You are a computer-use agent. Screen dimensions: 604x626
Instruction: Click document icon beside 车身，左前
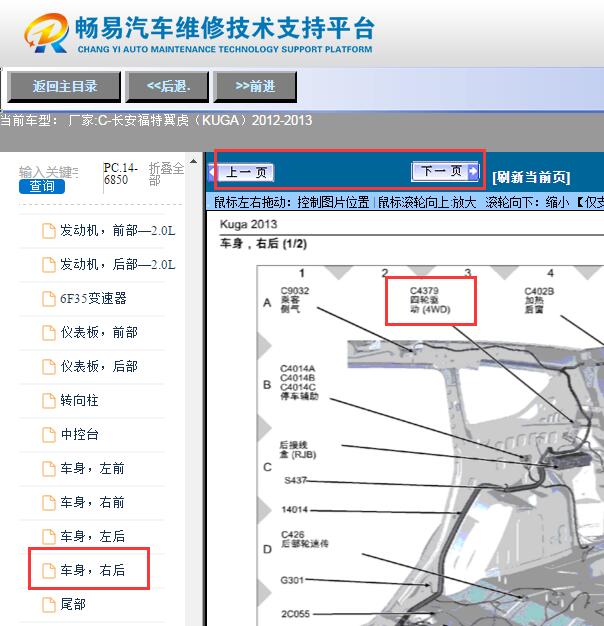point(49,468)
